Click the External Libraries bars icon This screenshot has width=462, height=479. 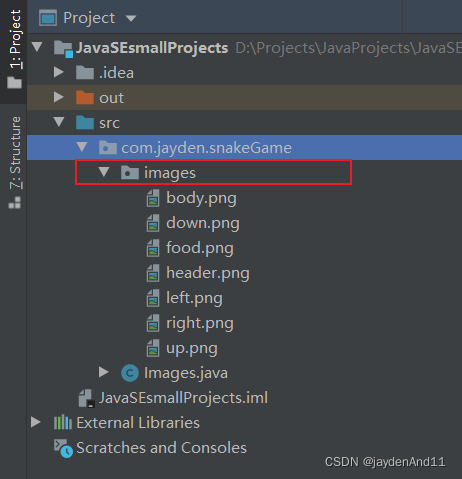[63, 422]
